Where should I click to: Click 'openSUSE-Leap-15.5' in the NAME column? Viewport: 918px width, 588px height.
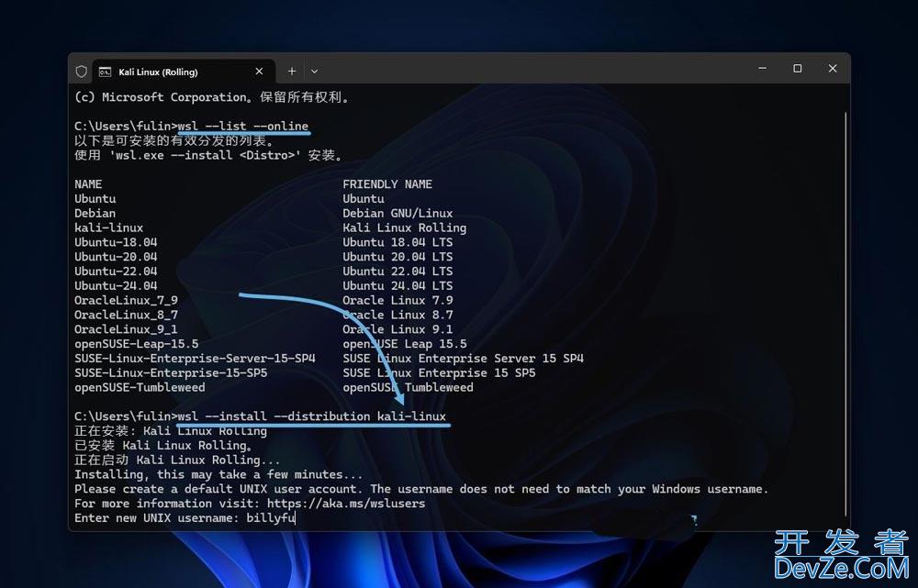(137, 343)
